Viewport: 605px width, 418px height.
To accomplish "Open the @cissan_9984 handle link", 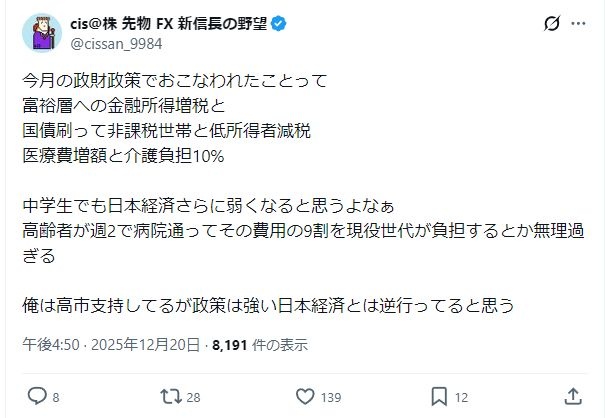I will tap(114, 42).
